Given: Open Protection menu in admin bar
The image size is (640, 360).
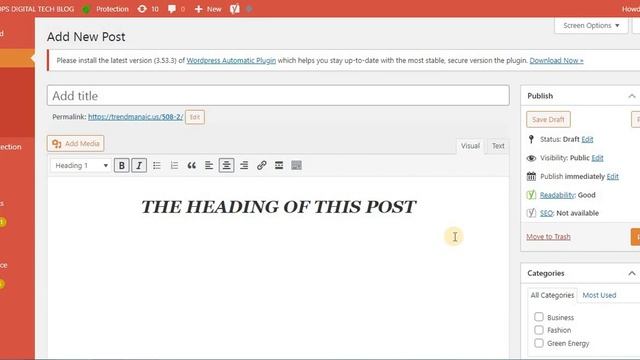Looking at the screenshot, I should [x=106, y=9].
